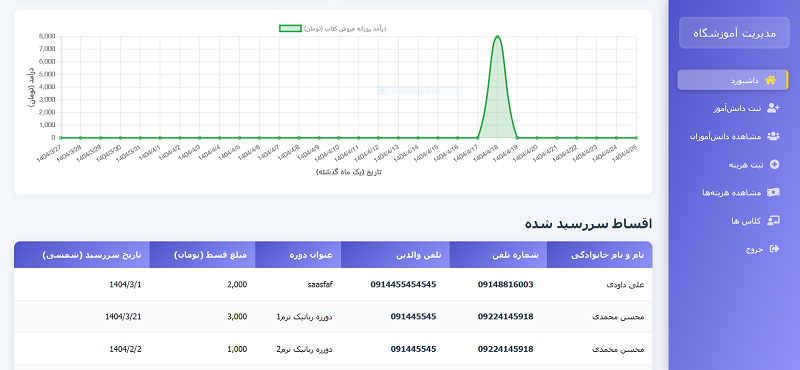Click the classroom icon for کلاس ها
The width and height of the screenshot is (800, 370).
click(x=774, y=220)
